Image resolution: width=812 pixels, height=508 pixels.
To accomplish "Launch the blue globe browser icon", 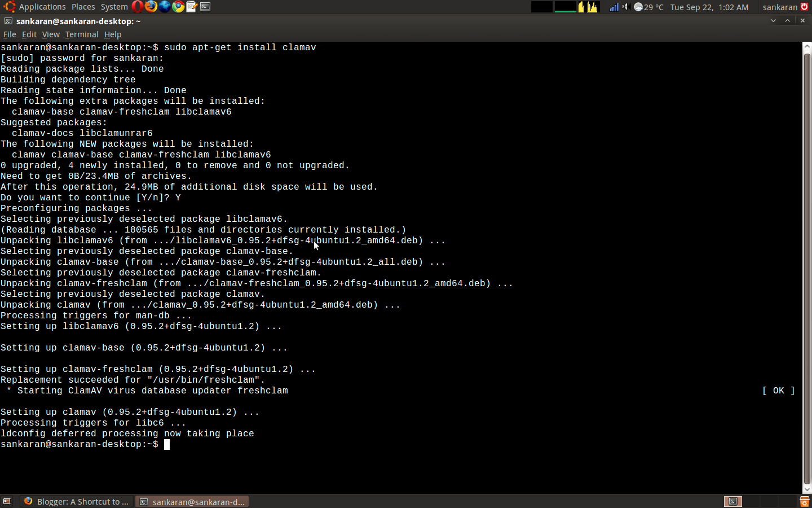I will click(165, 7).
